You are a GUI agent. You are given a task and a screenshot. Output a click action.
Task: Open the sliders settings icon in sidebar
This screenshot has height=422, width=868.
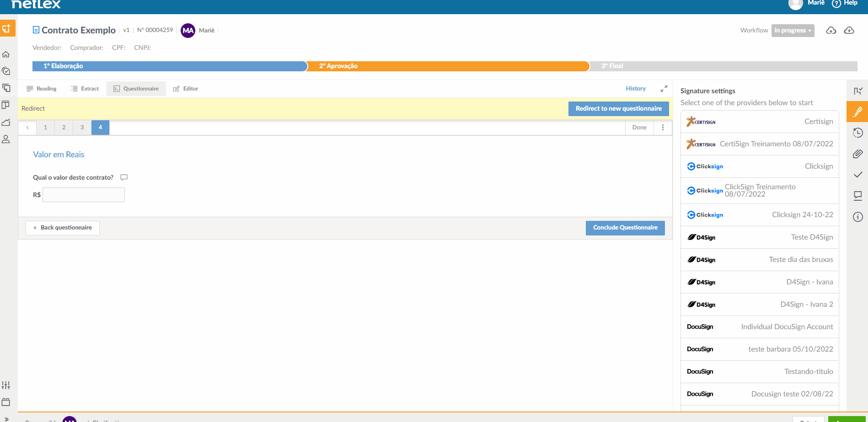coord(6,385)
